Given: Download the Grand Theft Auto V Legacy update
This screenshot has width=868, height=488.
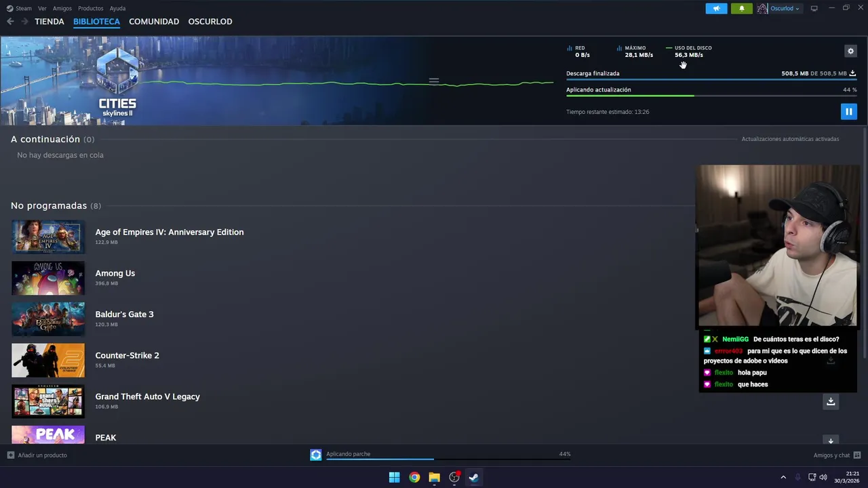Looking at the screenshot, I should [831, 401].
